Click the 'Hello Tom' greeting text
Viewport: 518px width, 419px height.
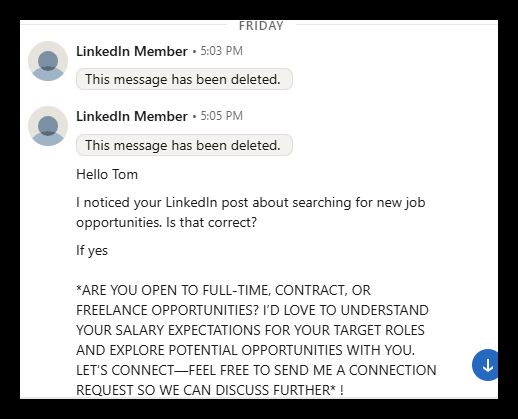(107, 174)
